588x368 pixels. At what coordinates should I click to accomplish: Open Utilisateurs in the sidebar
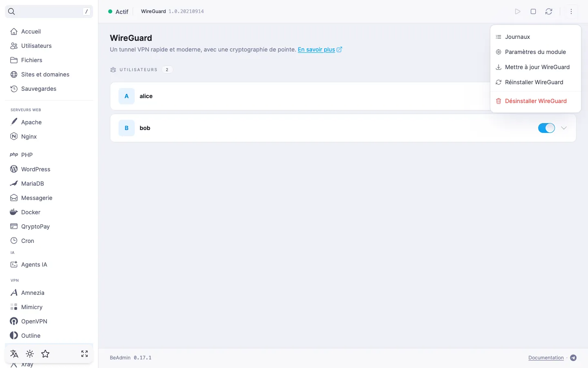pos(49,46)
